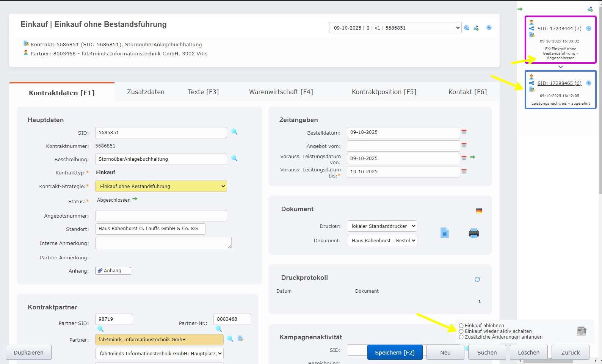Open the document preview icon
This screenshot has height=364, width=602.
pyautogui.click(x=445, y=233)
